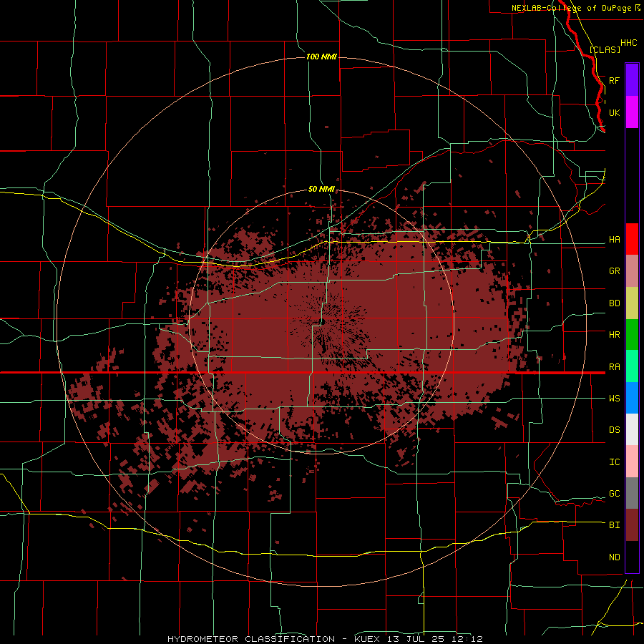Click the dark red BI legend swatch
This screenshot has height=644, width=644.
[632, 525]
